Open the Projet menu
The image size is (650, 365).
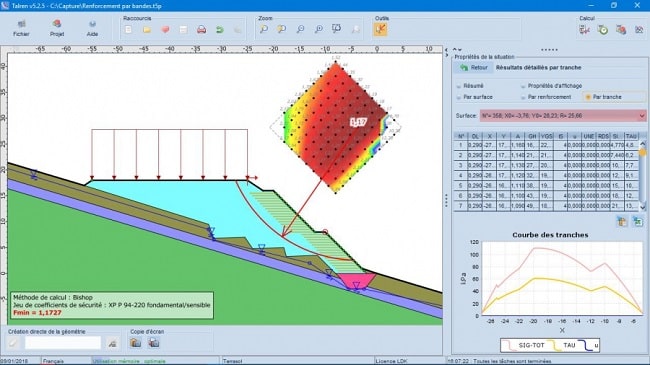pos(57,28)
